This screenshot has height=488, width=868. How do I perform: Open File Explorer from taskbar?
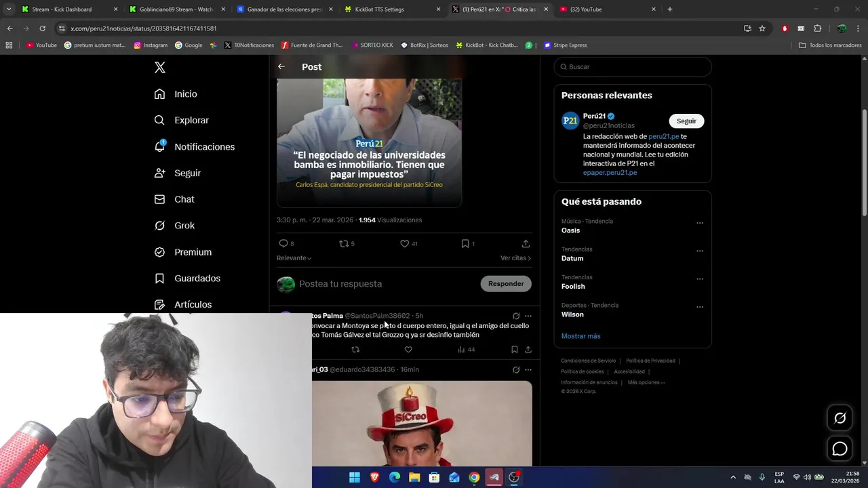click(414, 477)
